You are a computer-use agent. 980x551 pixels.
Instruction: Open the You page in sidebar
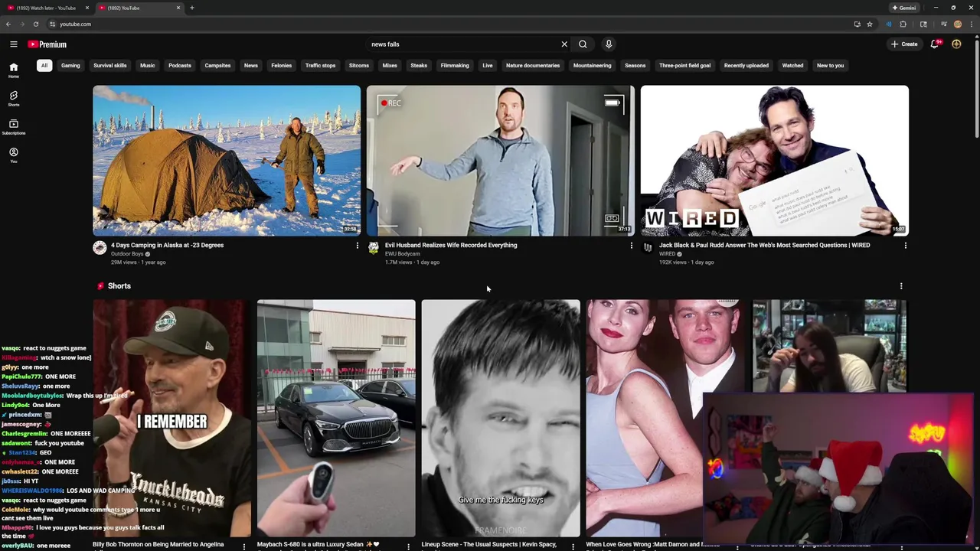(x=13, y=155)
